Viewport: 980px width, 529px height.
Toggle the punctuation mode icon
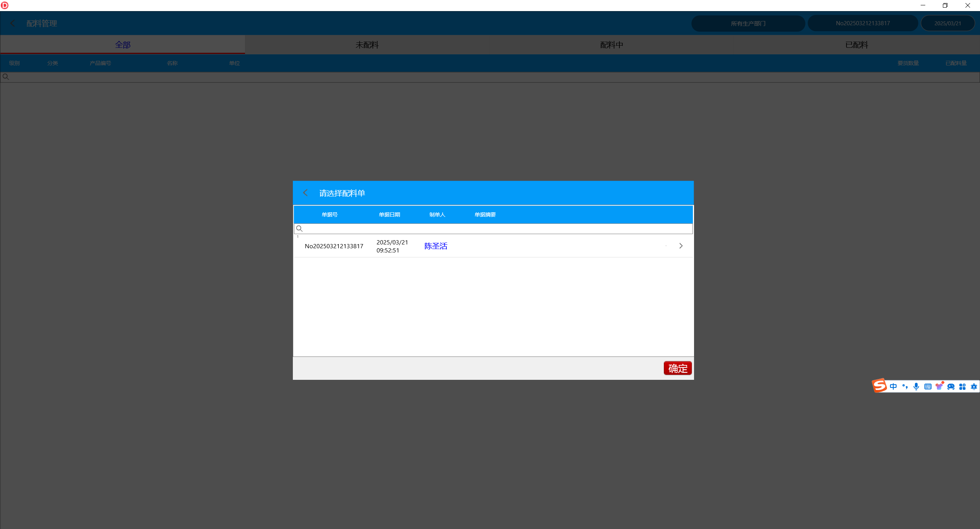pyautogui.click(x=905, y=386)
